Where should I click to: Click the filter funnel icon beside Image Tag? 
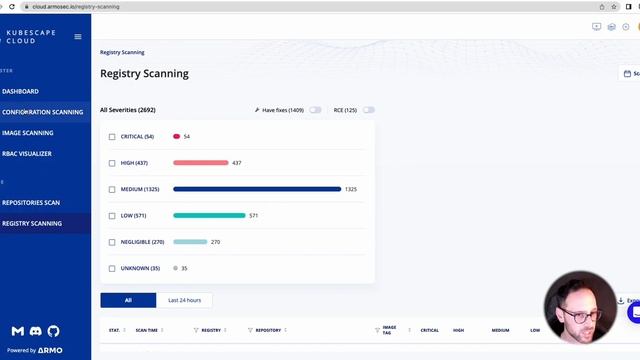click(x=377, y=330)
